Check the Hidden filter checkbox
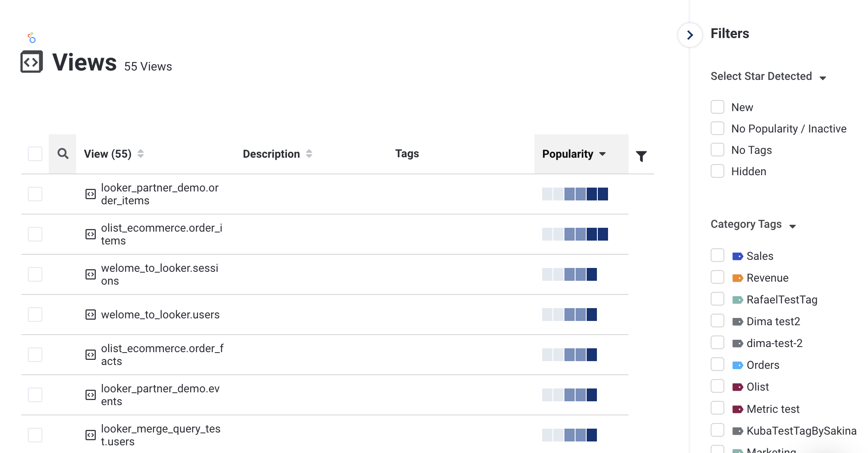Image resolution: width=868 pixels, height=453 pixels. point(717,171)
